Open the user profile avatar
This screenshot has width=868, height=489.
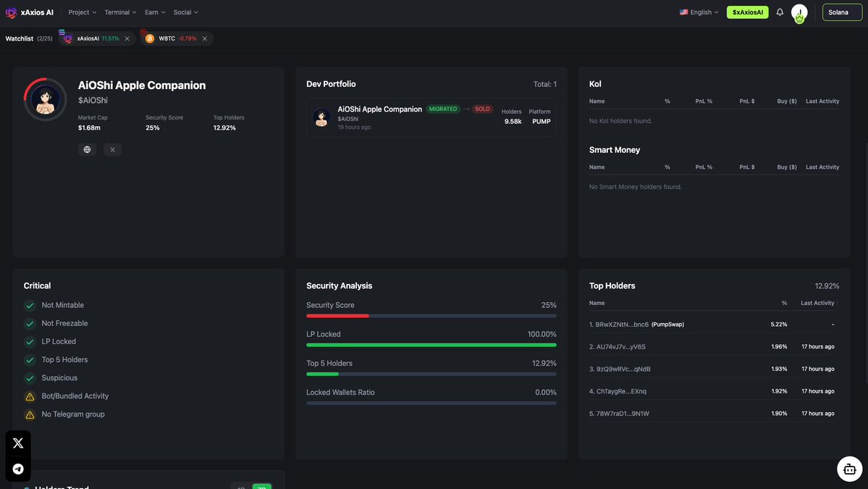(x=799, y=12)
